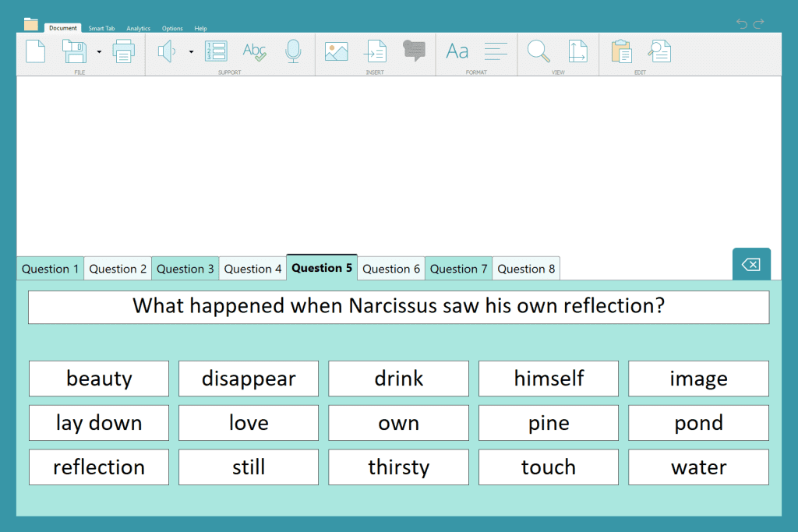Insert the word 'love'
Viewport: 798px width, 532px height.
[249, 423]
